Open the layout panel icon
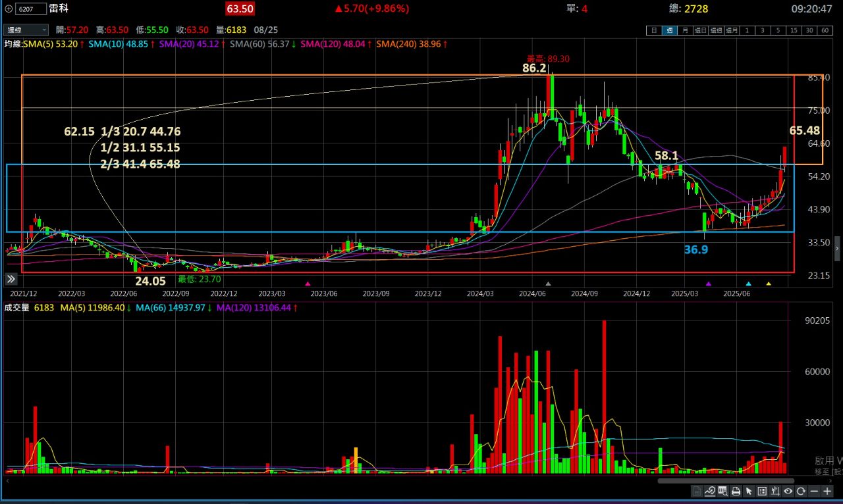This screenshot has width=843, height=504. point(762,491)
